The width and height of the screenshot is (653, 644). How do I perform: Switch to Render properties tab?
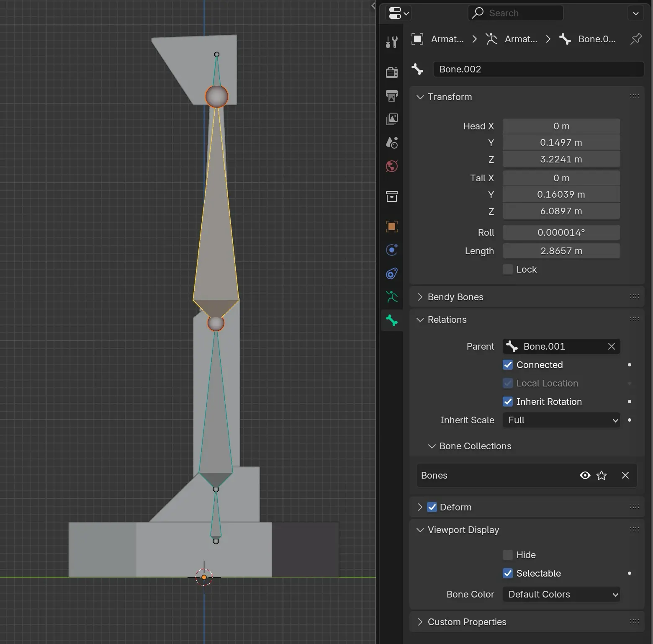pos(392,72)
